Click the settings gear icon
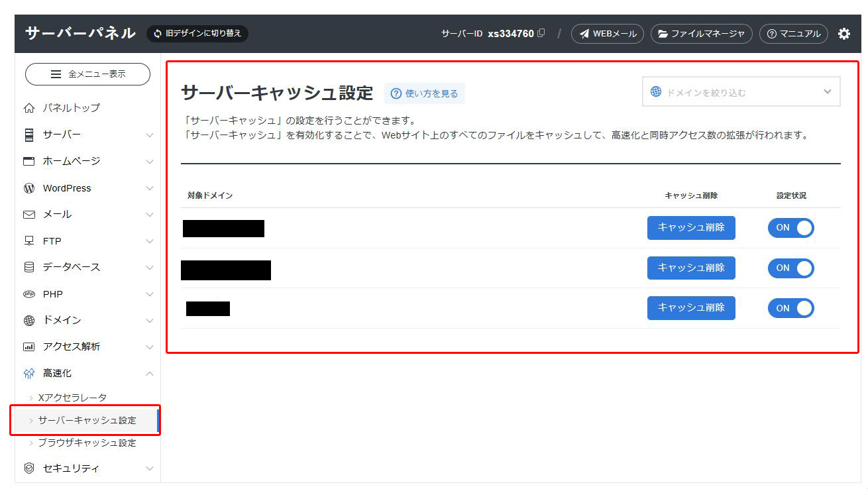 click(x=843, y=34)
